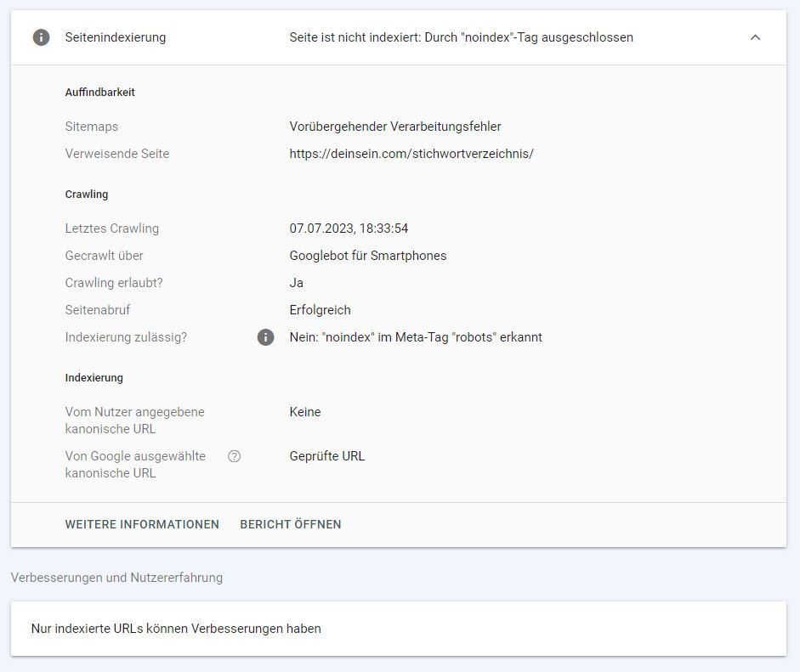Click the referring page URL deinsein.com/stichwortverzeichnis
800x672 pixels.
411,154
